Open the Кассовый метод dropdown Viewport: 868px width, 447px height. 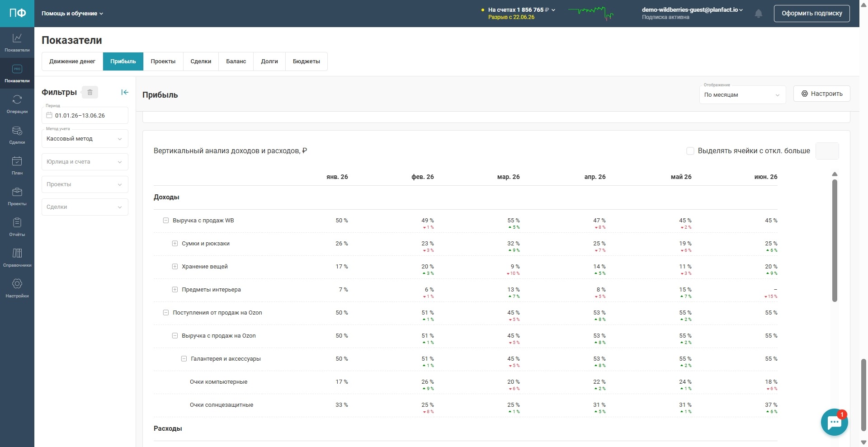click(85, 139)
